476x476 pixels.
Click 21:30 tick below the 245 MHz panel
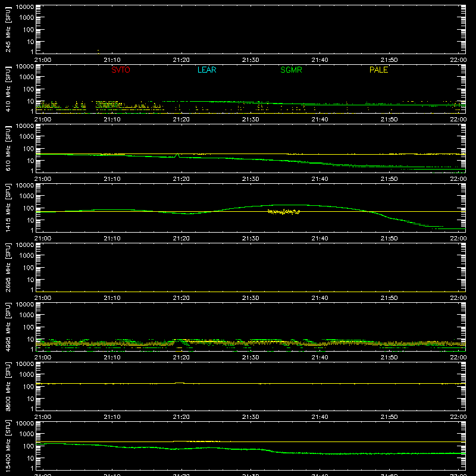[250, 60]
